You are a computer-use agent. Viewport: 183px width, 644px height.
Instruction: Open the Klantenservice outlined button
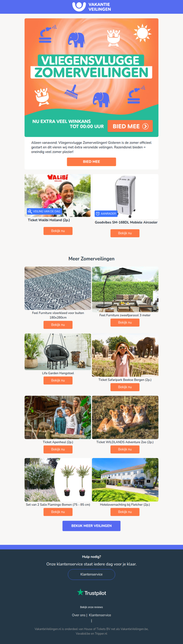click(91, 574)
